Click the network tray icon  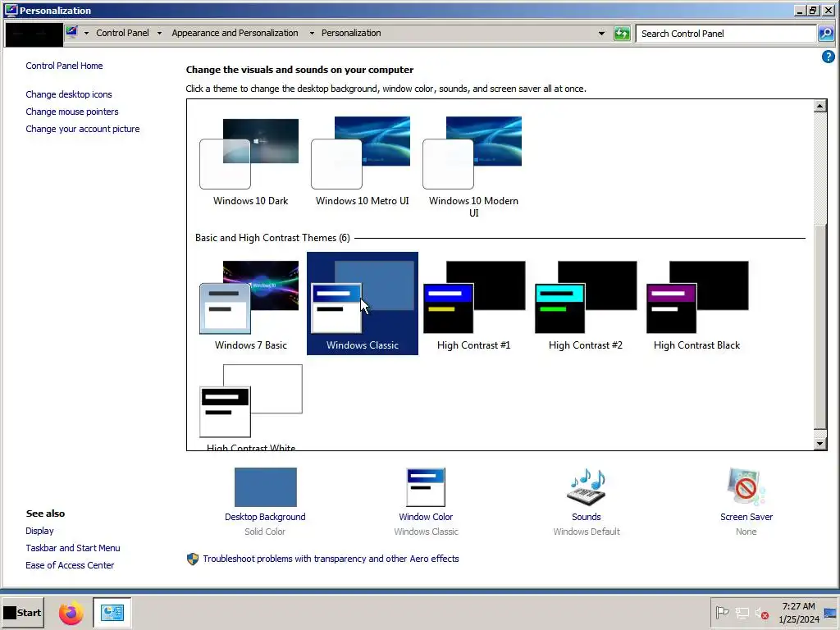click(742, 612)
